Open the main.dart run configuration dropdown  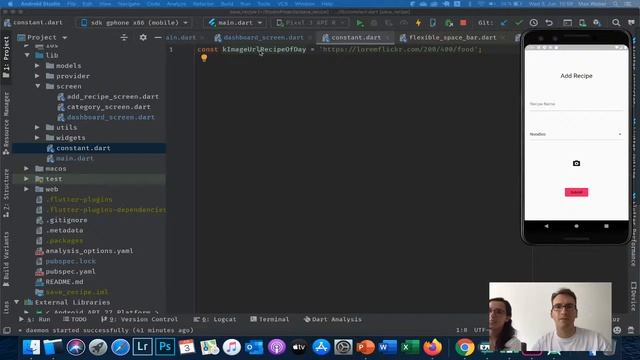tap(235, 23)
